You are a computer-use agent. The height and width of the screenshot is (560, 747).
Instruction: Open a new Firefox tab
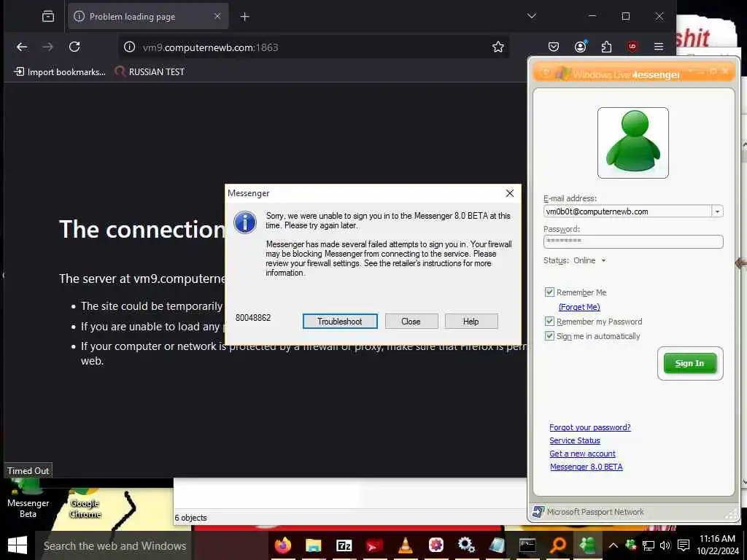pyautogui.click(x=244, y=17)
